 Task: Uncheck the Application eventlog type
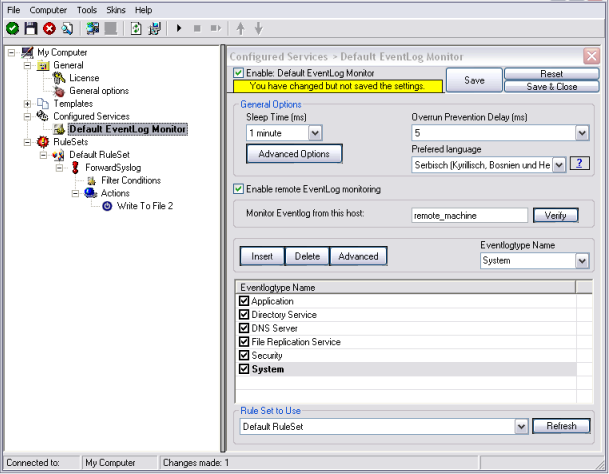point(244,301)
